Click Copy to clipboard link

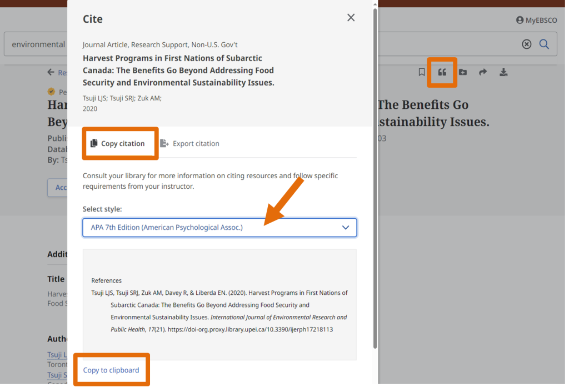pyautogui.click(x=111, y=370)
